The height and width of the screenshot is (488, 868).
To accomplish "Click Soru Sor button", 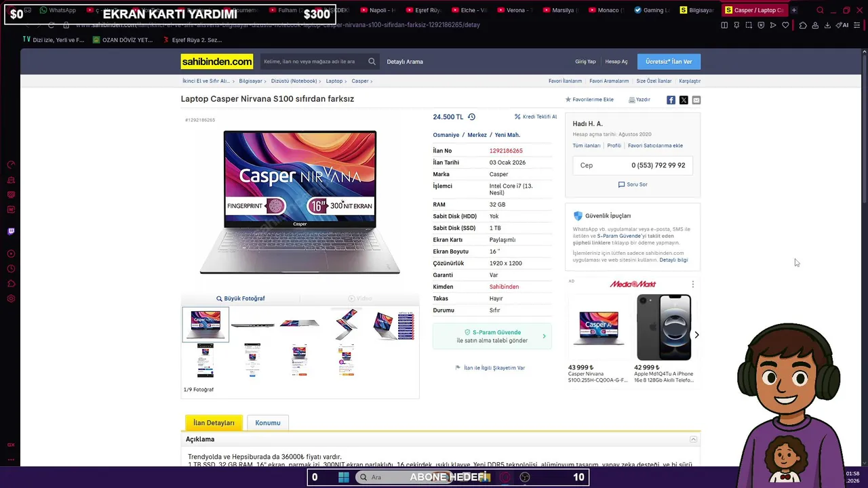I will coord(633,184).
